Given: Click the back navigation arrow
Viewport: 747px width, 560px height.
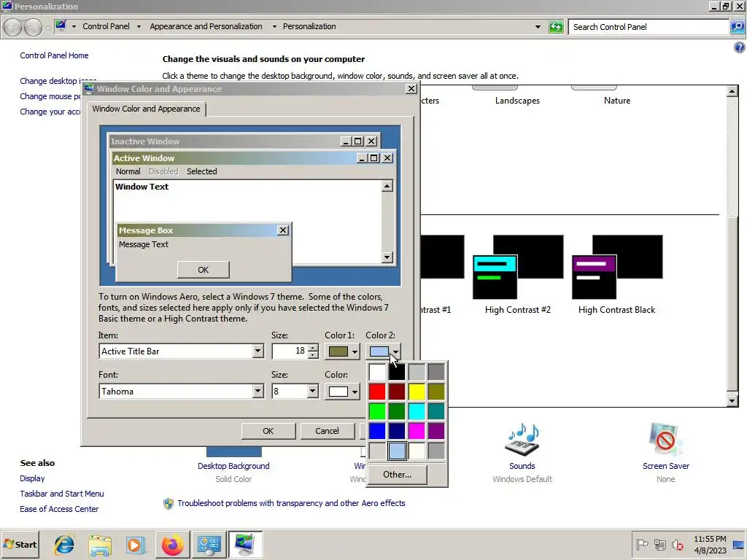Looking at the screenshot, I should 13,27.
